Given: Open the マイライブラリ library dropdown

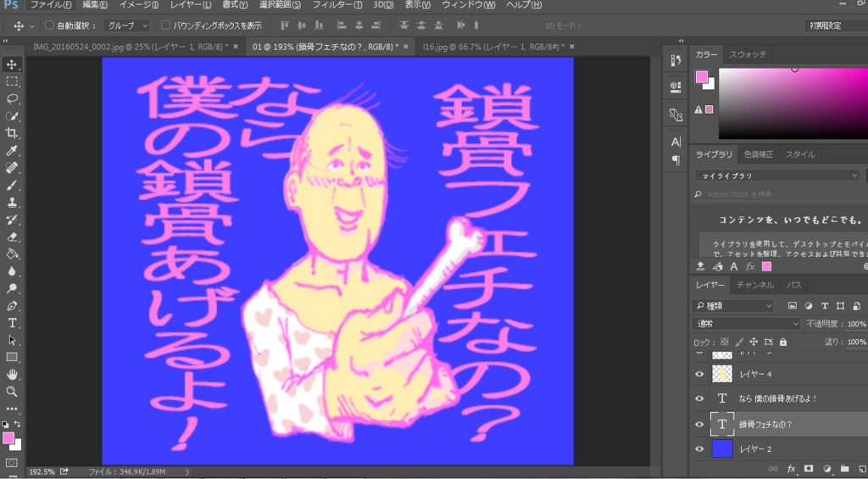Looking at the screenshot, I should tap(777, 175).
